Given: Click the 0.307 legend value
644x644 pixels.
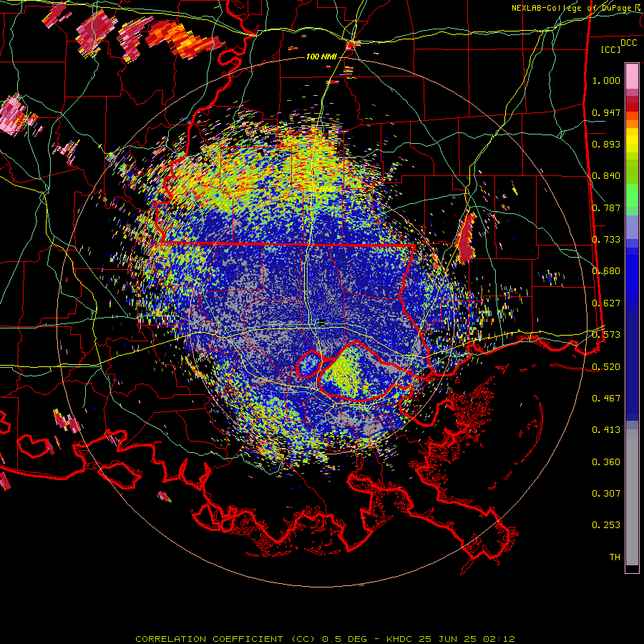Looking at the screenshot, I should click(x=606, y=493).
